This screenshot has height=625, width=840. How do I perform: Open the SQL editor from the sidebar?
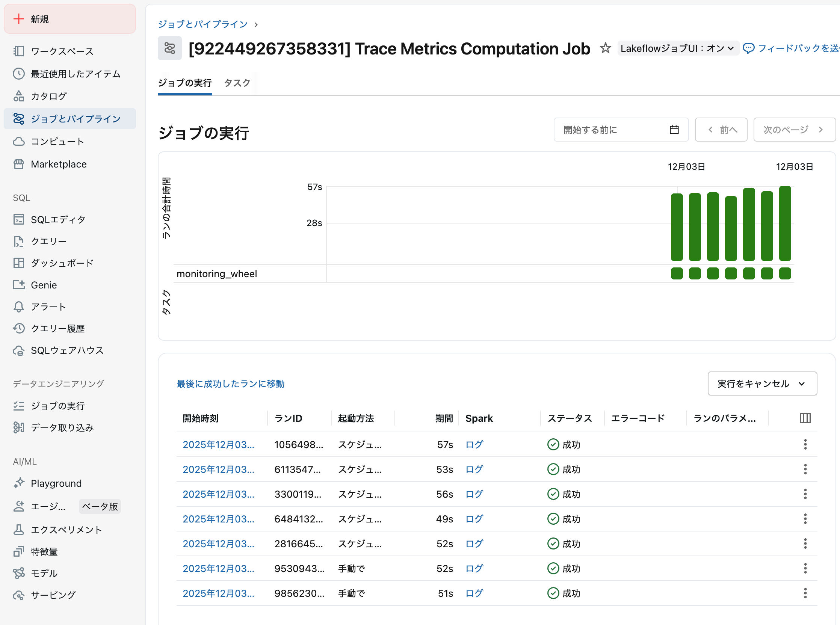pyautogui.click(x=58, y=219)
